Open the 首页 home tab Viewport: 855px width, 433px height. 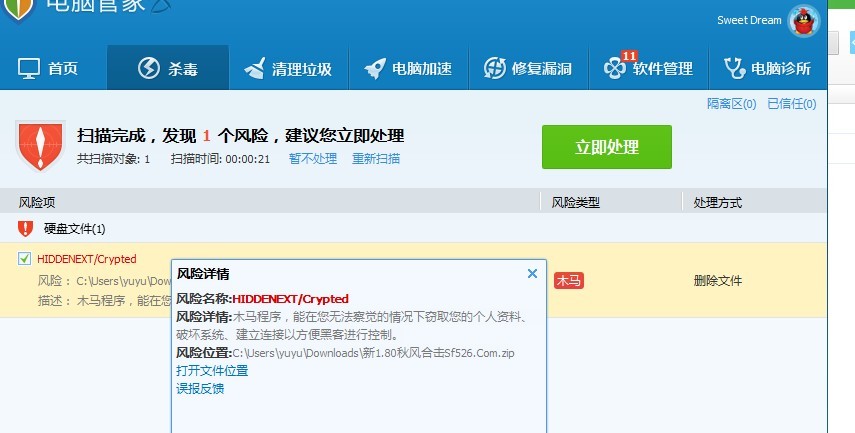click(x=48, y=68)
